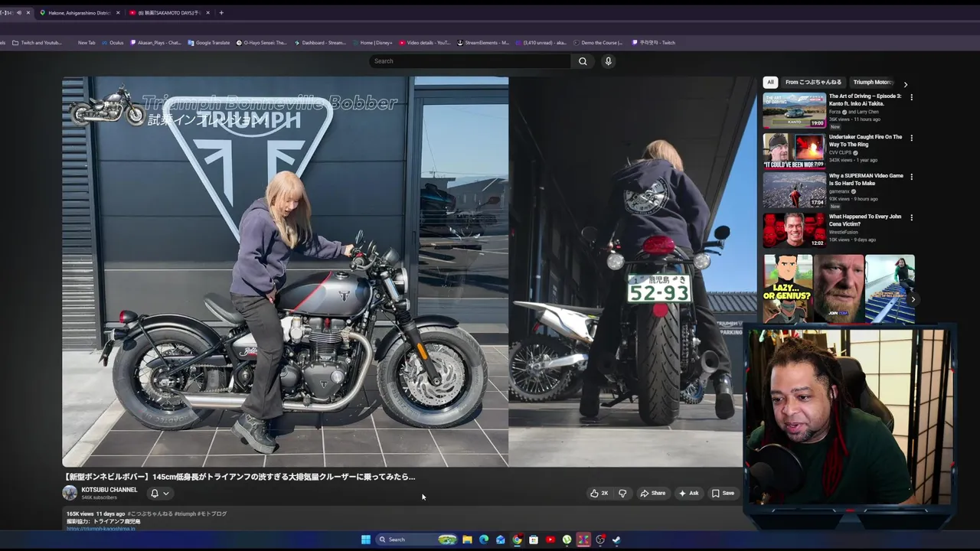The image size is (980, 551).
Task: Select the All filter chip
Action: (770, 83)
